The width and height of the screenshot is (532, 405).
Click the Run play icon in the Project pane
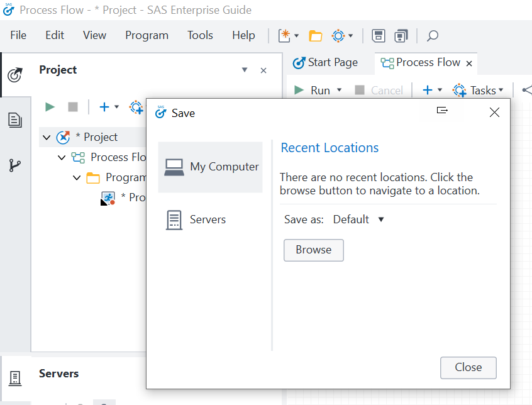point(50,107)
